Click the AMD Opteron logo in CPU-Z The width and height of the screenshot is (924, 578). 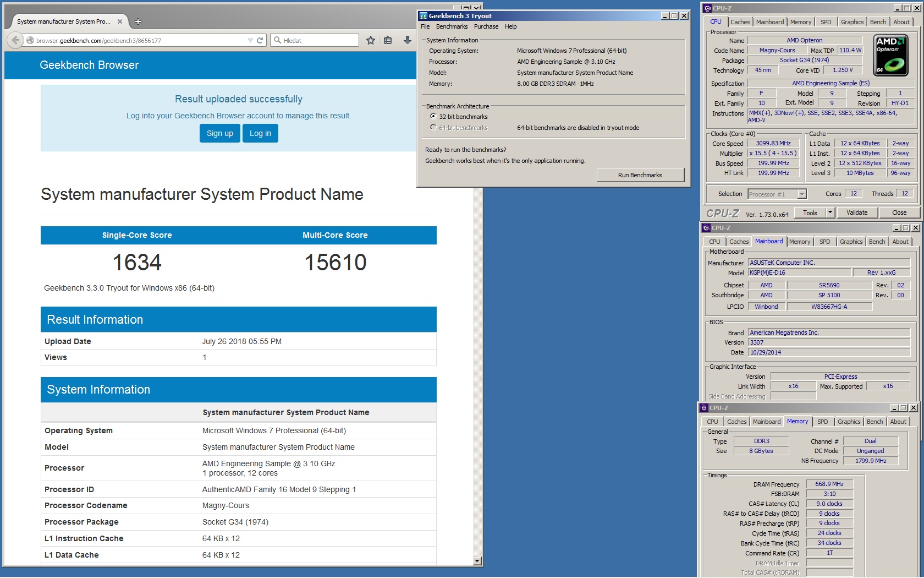(891, 55)
